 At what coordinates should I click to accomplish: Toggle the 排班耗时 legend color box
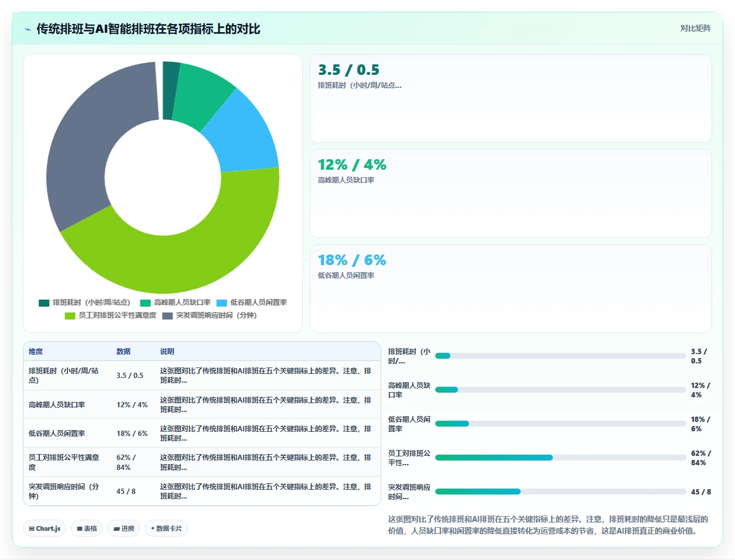point(44,303)
